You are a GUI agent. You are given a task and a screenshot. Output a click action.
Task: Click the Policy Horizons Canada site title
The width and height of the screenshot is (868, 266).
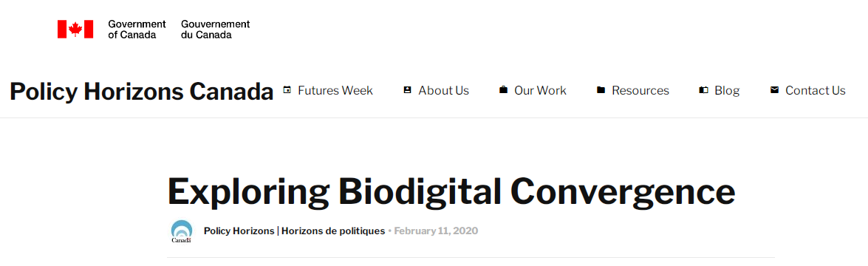coord(142,92)
